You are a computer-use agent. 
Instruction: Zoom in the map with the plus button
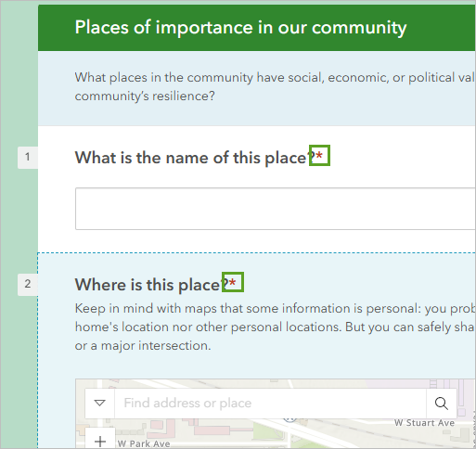[100, 439]
